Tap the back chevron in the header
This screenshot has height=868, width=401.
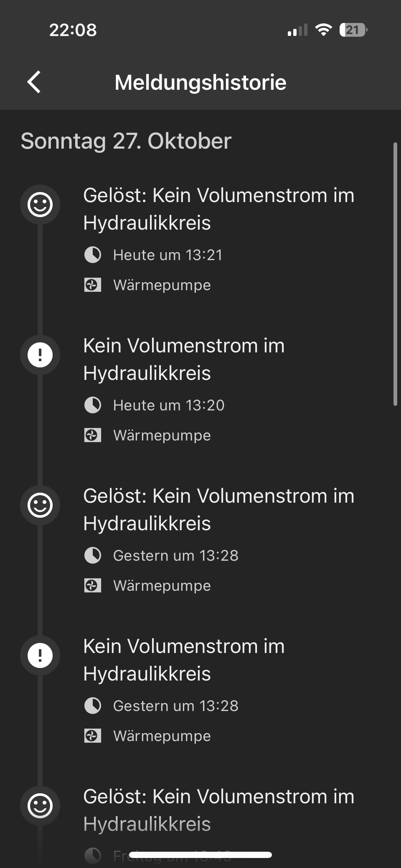(x=34, y=82)
